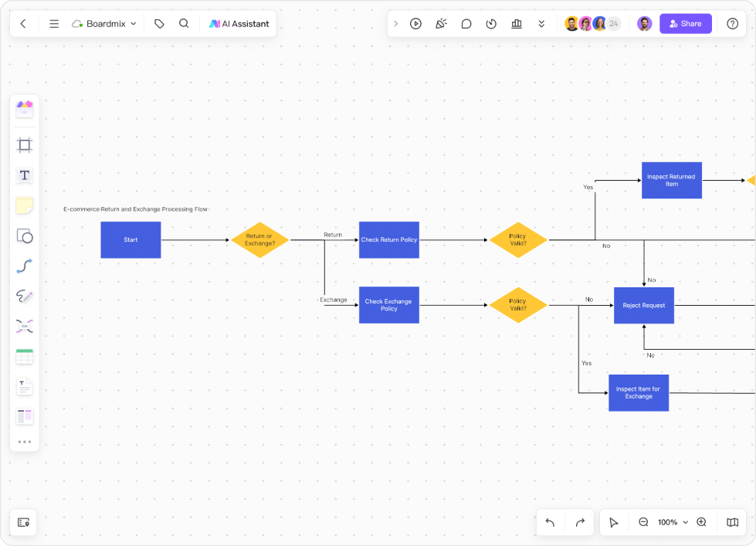
Task: Select the document text card tool
Action: coord(25,387)
